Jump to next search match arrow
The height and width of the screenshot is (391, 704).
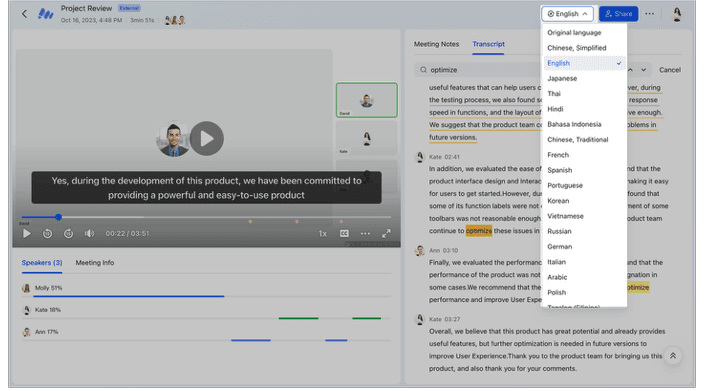coord(643,70)
